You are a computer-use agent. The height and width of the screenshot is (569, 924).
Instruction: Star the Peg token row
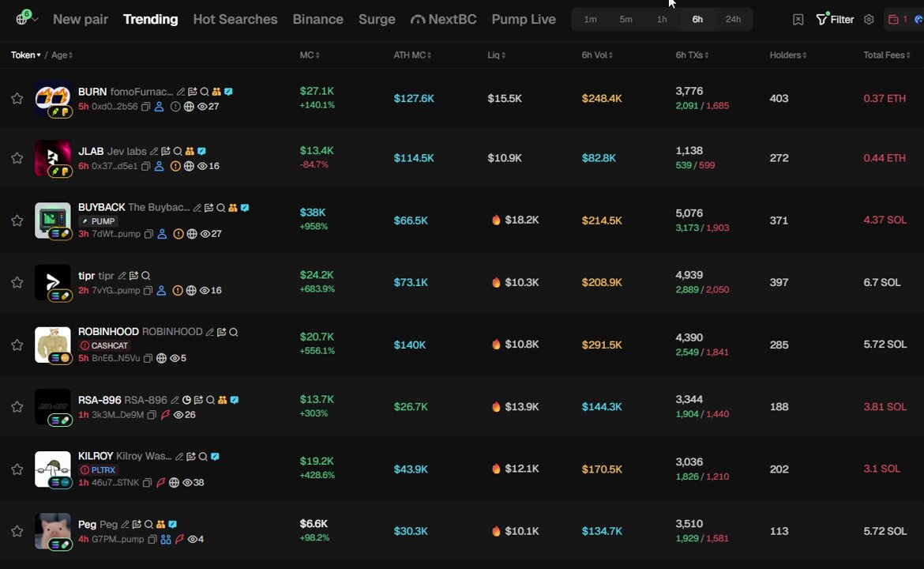[17, 531]
